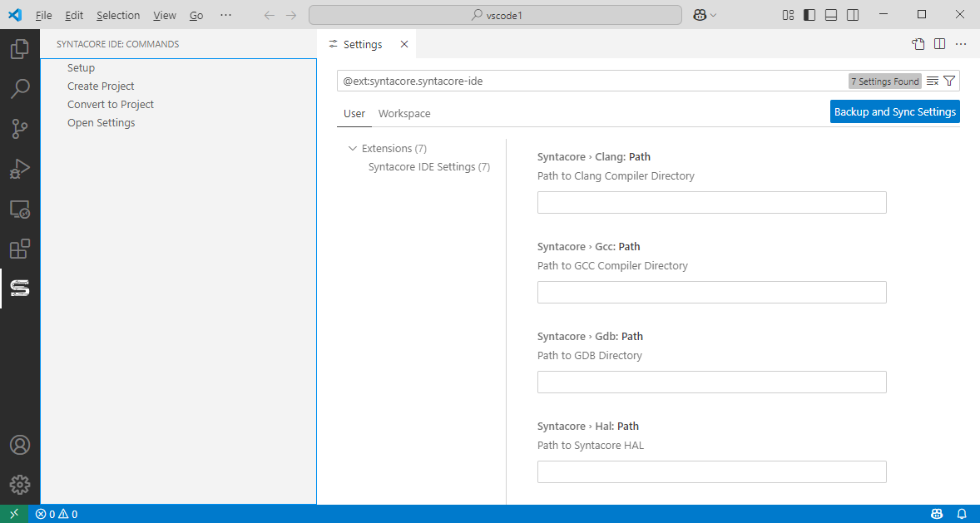Screen dimensions: 980x523
Task: Open the errors and warnings status entry
Action: tap(57, 514)
